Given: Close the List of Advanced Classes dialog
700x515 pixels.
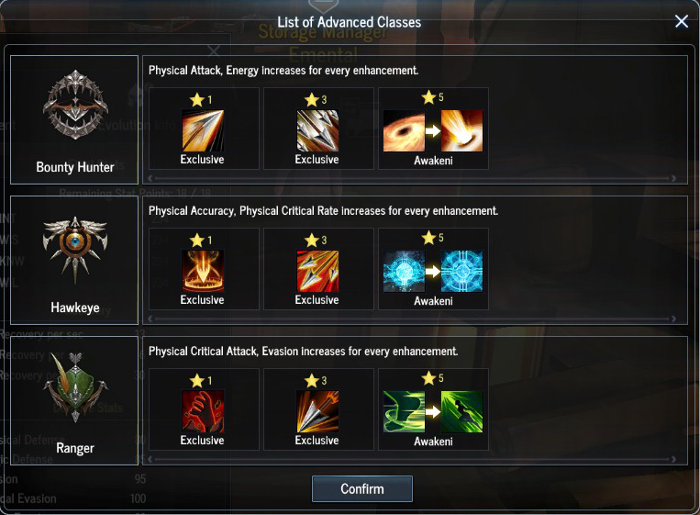Looking at the screenshot, I should pos(681,21).
